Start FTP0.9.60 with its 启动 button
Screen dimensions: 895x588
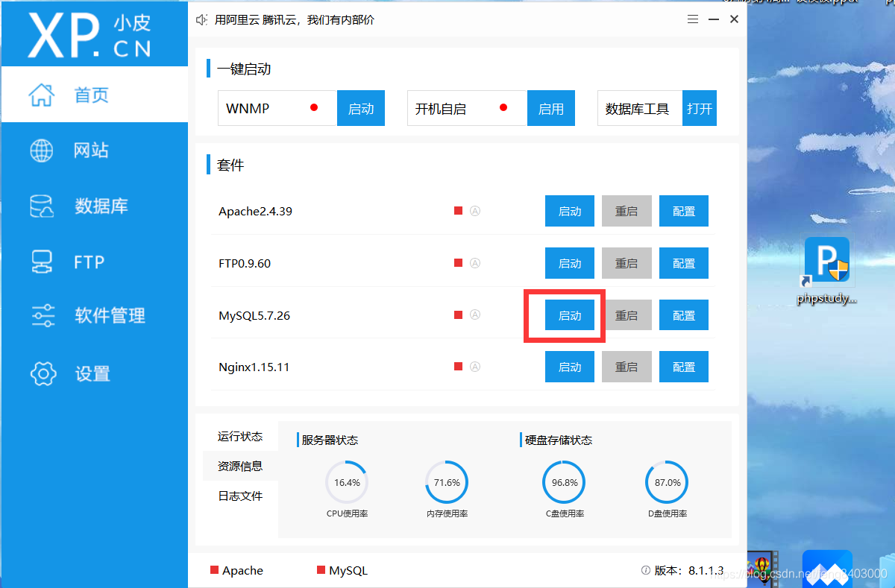(570, 263)
